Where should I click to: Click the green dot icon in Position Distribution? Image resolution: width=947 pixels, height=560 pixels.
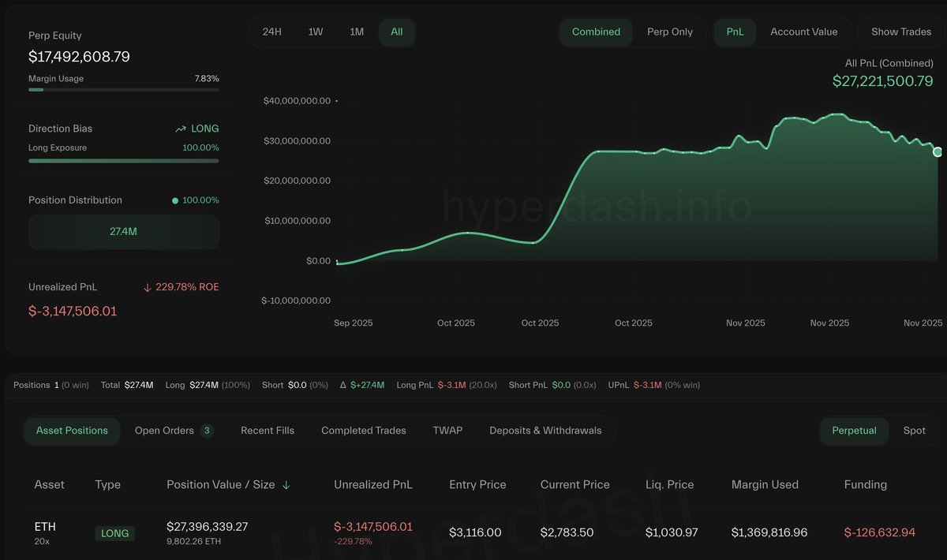[x=175, y=200]
